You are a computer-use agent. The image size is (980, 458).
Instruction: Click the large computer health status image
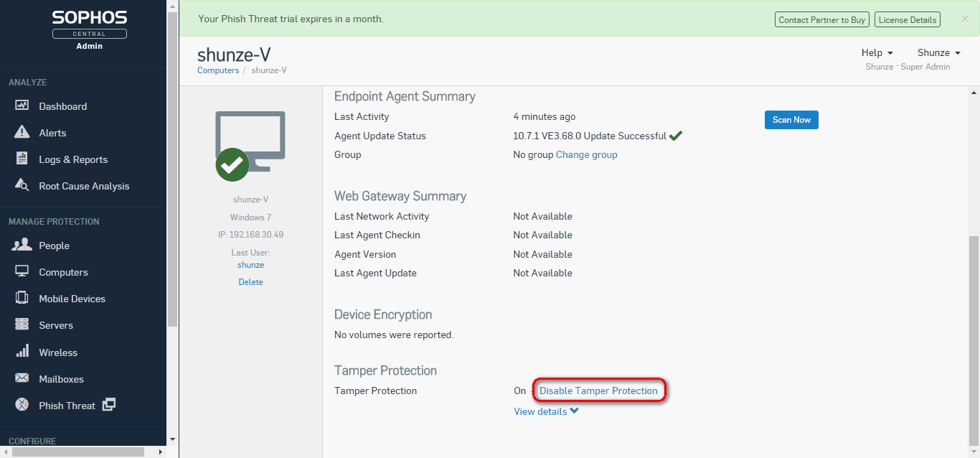(249, 146)
